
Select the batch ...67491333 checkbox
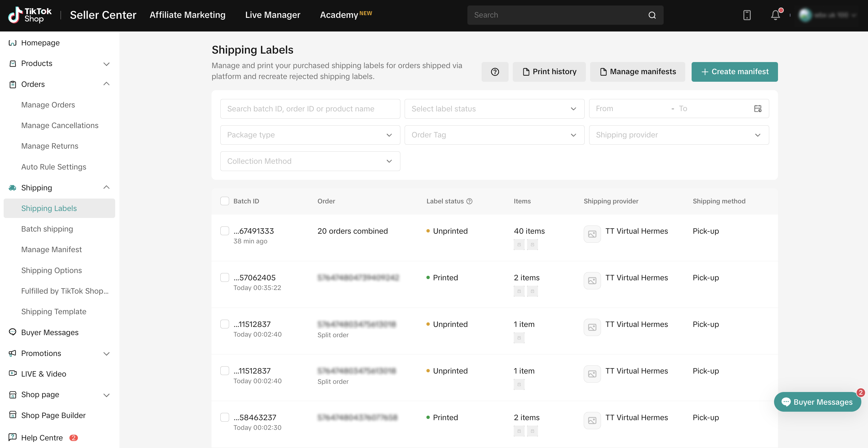coord(224,231)
